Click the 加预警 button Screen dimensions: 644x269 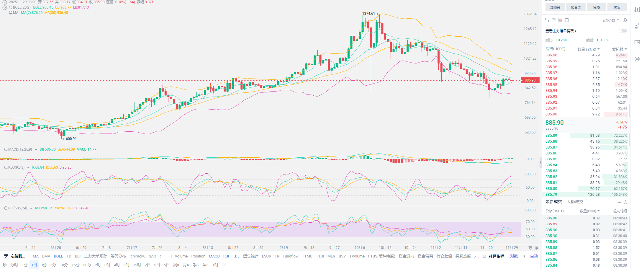click(x=555, y=7)
